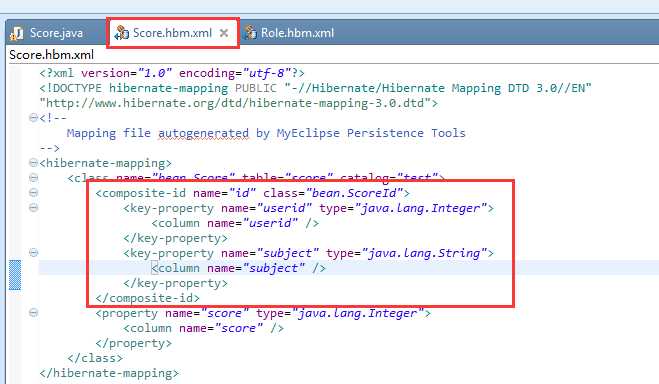Viewport: 659px width, 384px height.
Task: Click the closing hibernate-mapping tag
Action: (109, 373)
